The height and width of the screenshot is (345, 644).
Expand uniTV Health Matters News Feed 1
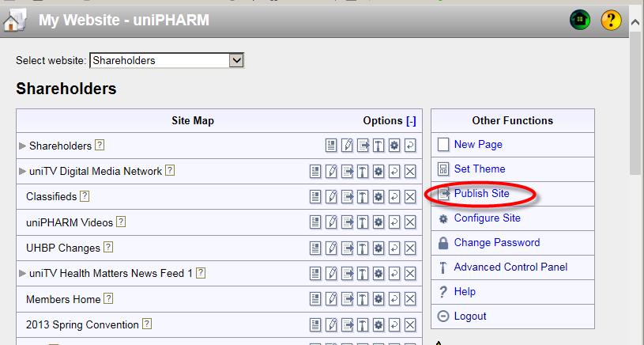click(x=23, y=273)
